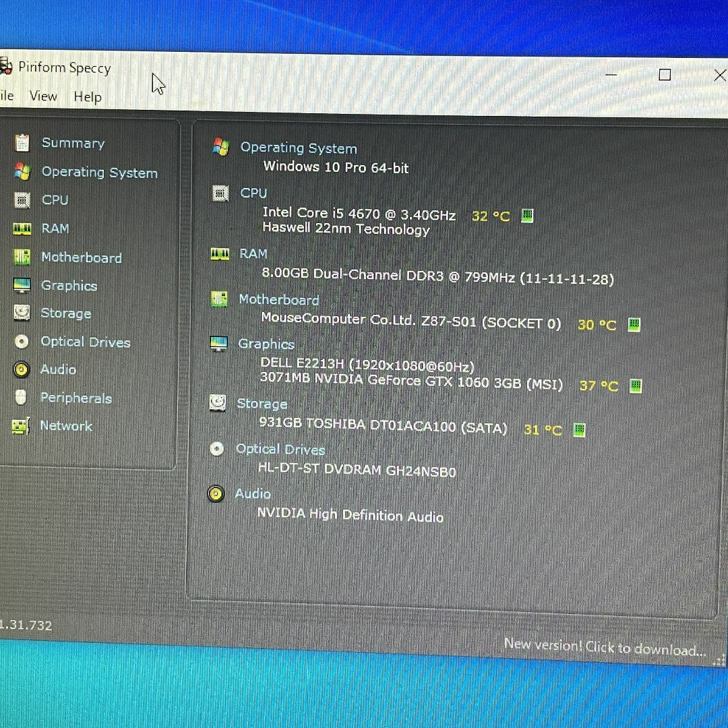Click the Optical Drives disc icon in sidebar
The image size is (728, 728).
pyautogui.click(x=22, y=342)
